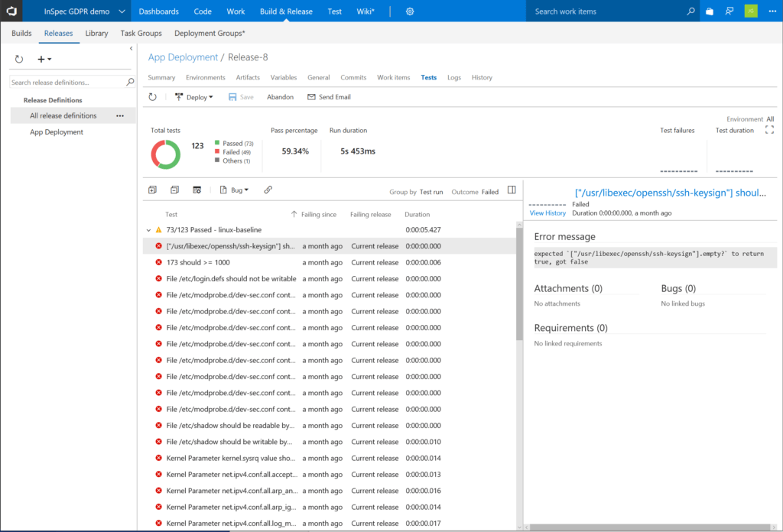783x532 pixels.
Task: Click the collapse all test results icon
Action: point(174,190)
